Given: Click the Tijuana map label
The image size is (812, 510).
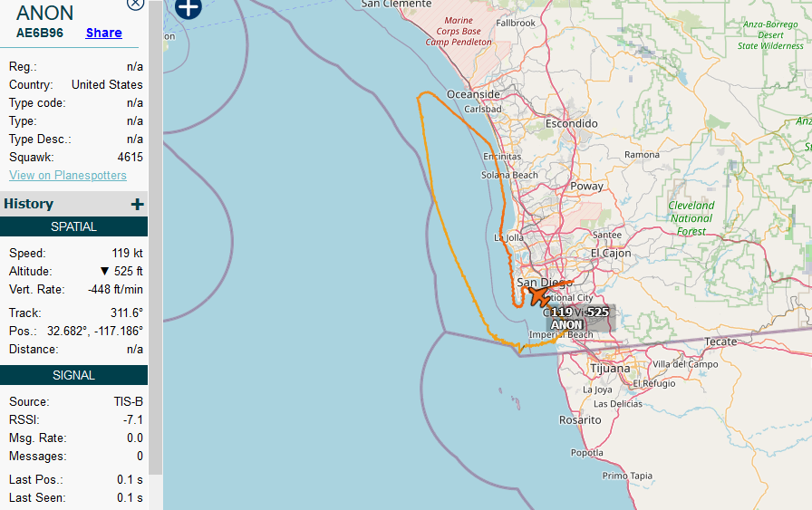Looking at the screenshot, I should point(610,368).
